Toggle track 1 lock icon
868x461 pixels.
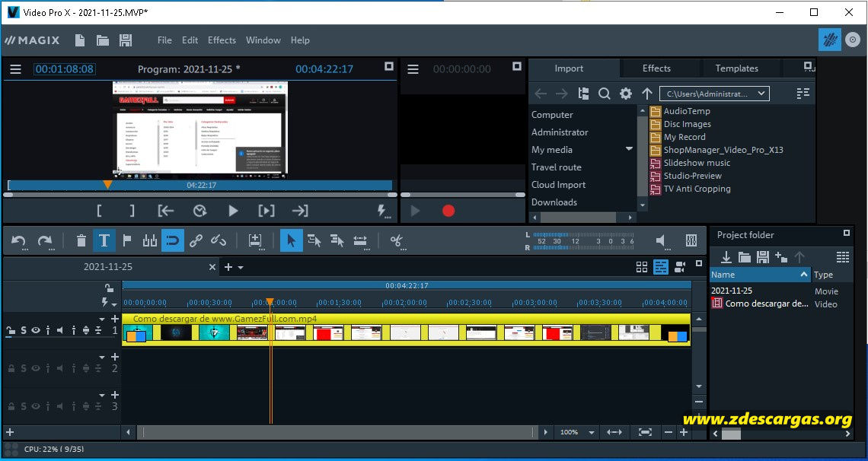click(x=10, y=331)
